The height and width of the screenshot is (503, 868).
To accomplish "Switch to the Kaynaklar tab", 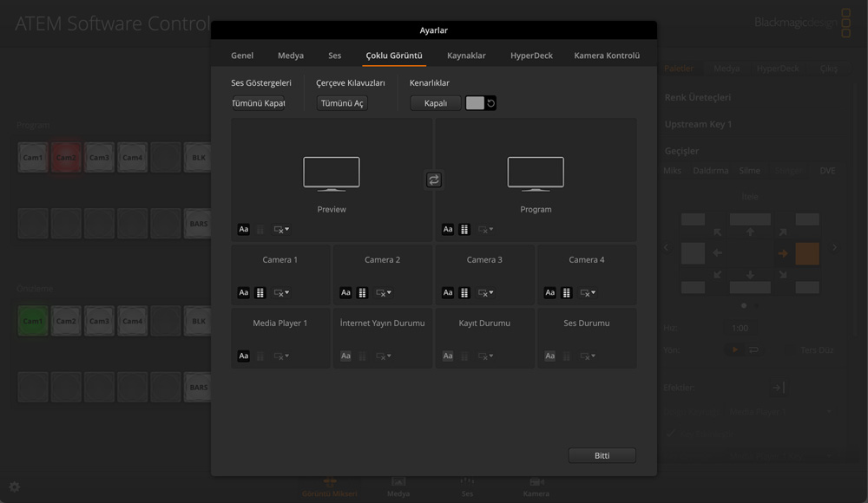I will click(x=466, y=56).
